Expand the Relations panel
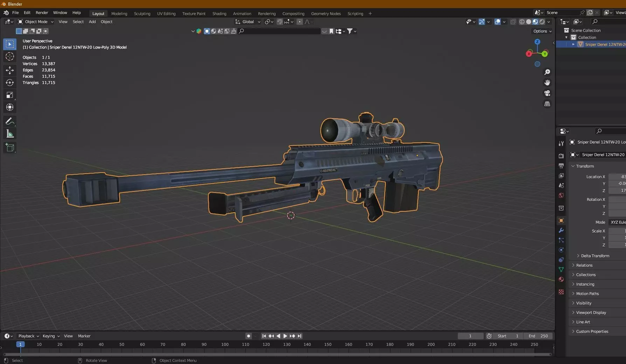 [584, 265]
